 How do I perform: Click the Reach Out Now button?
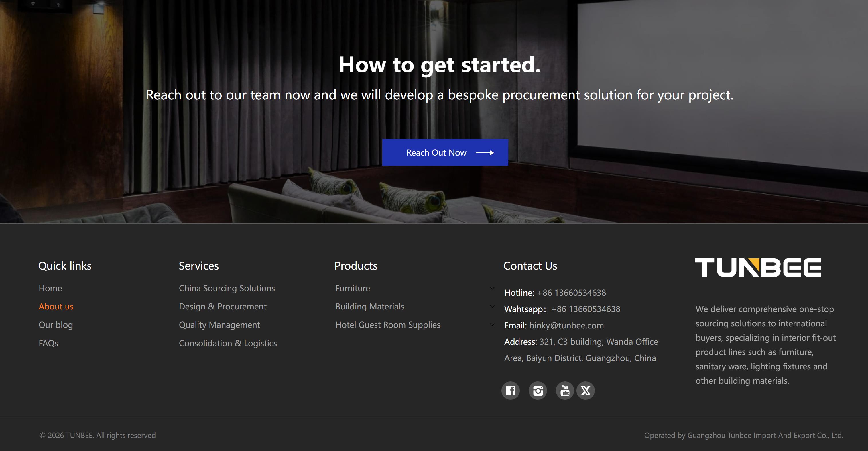445,152
